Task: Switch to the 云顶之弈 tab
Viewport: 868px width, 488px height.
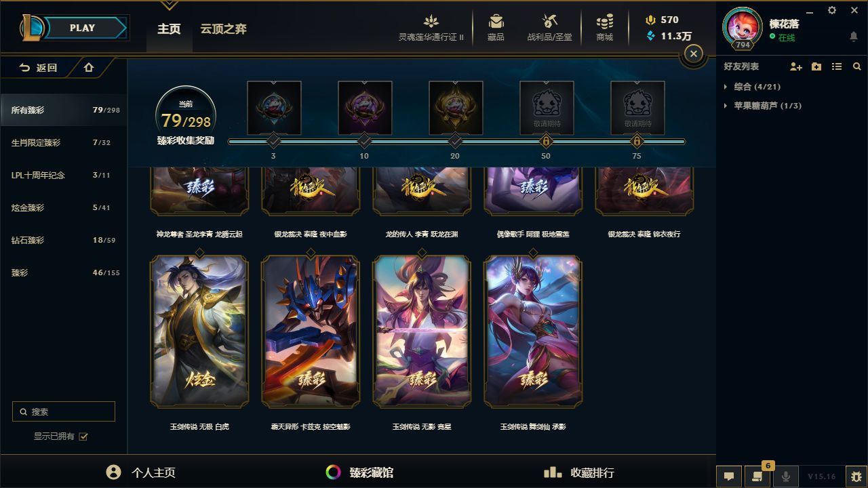Action: click(x=223, y=29)
